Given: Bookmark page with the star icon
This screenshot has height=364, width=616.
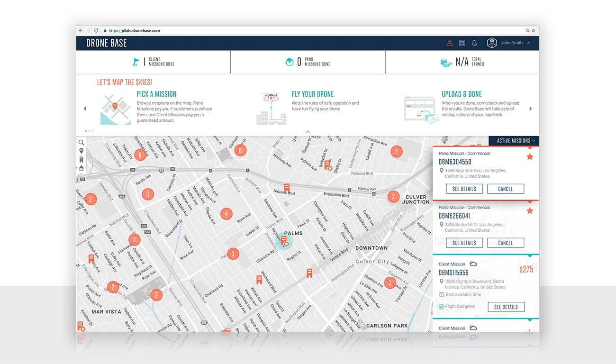Looking at the screenshot, I should (x=533, y=30).
